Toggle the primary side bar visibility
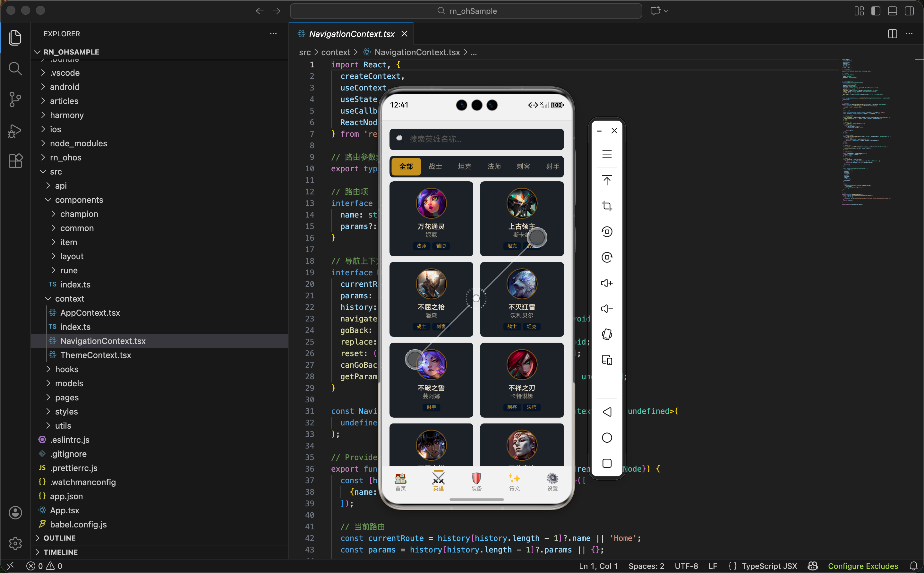924x573 pixels. (876, 11)
